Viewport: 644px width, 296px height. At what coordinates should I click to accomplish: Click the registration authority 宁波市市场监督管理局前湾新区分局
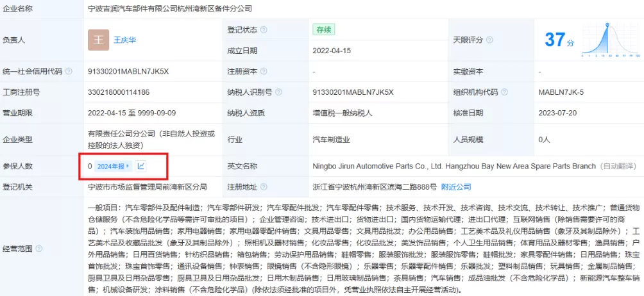[148, 187]
